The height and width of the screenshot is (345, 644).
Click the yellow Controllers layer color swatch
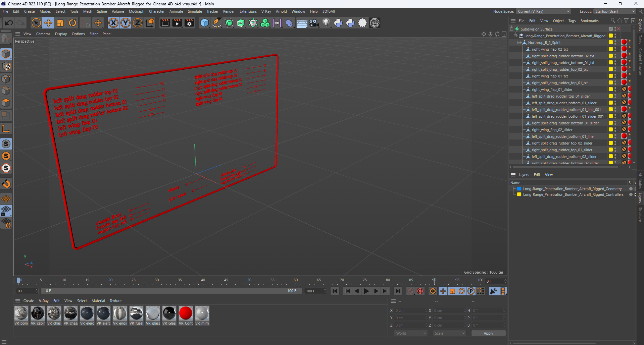519,194
